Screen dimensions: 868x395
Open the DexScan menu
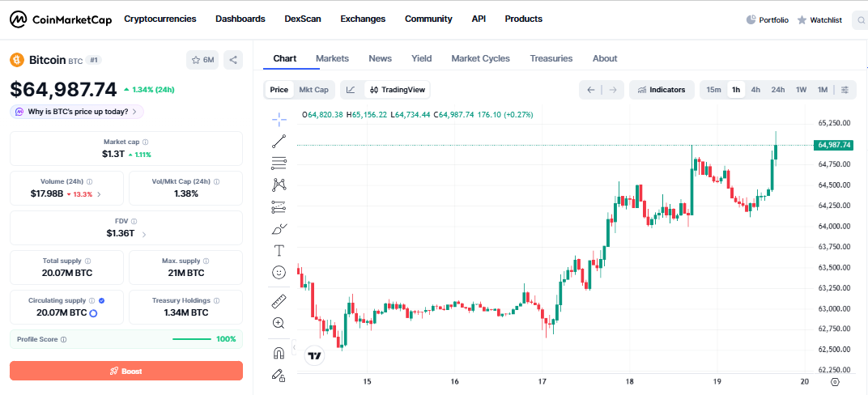[x=303, y=19]
